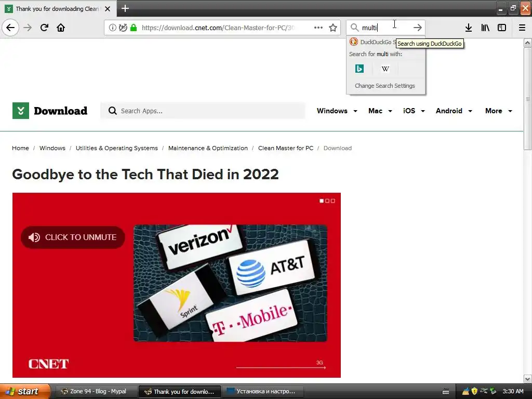
Task: Select the first video slide indicator
Action: click(322, 201)
